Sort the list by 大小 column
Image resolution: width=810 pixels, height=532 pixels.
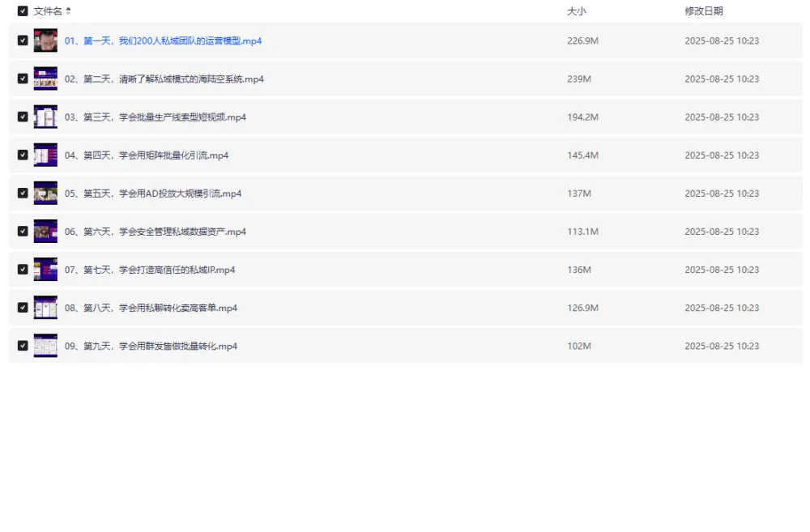(576, 11)
